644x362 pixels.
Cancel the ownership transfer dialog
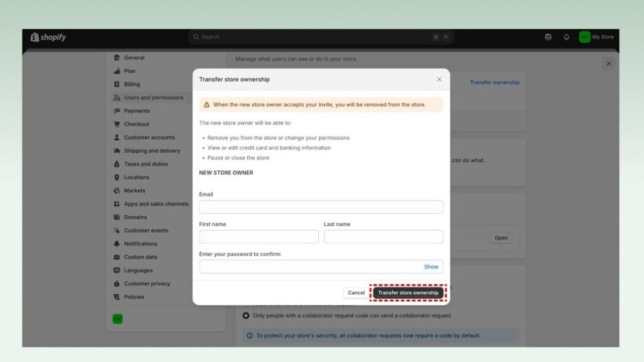pyautogui.click(x=356, y=292)
